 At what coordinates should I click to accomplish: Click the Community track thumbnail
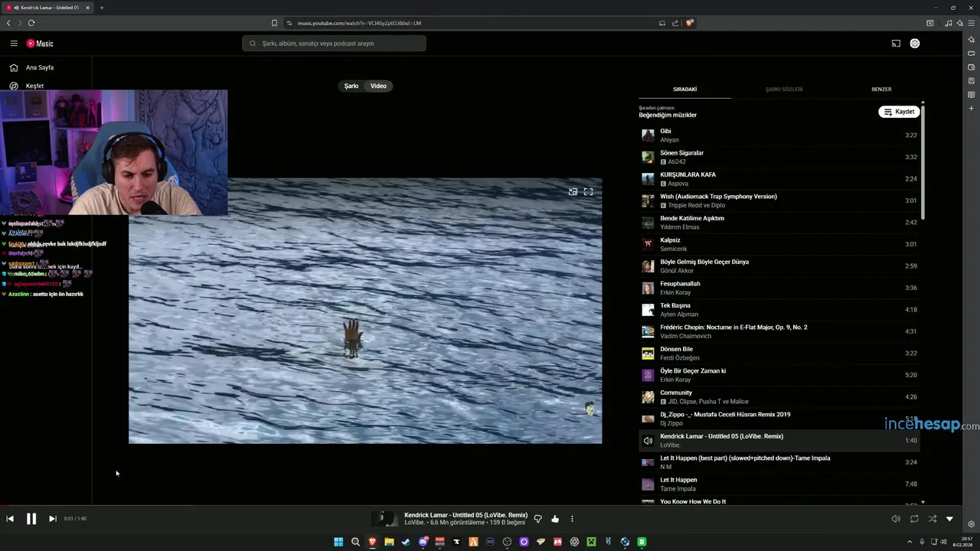pos(648,397)
